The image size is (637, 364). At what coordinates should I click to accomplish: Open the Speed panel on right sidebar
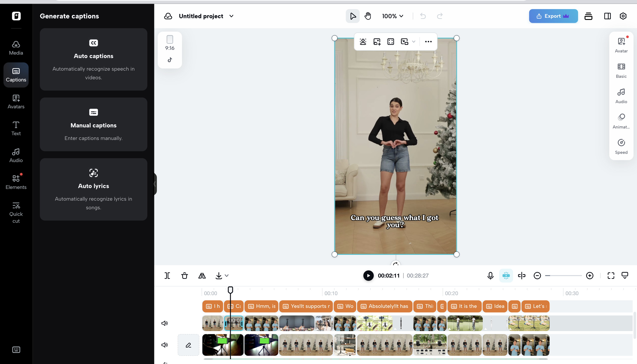[x=621, y=146]
